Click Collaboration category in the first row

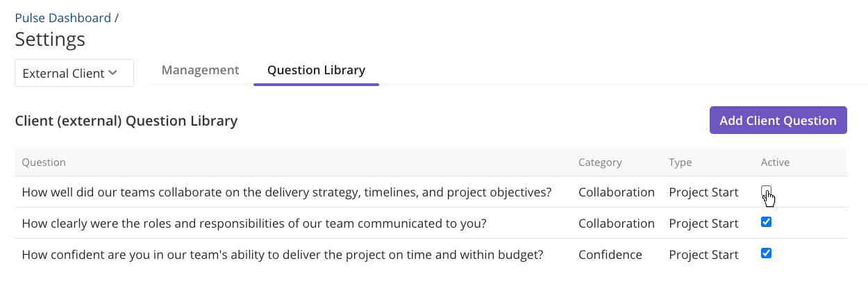(x=617, y=192)
